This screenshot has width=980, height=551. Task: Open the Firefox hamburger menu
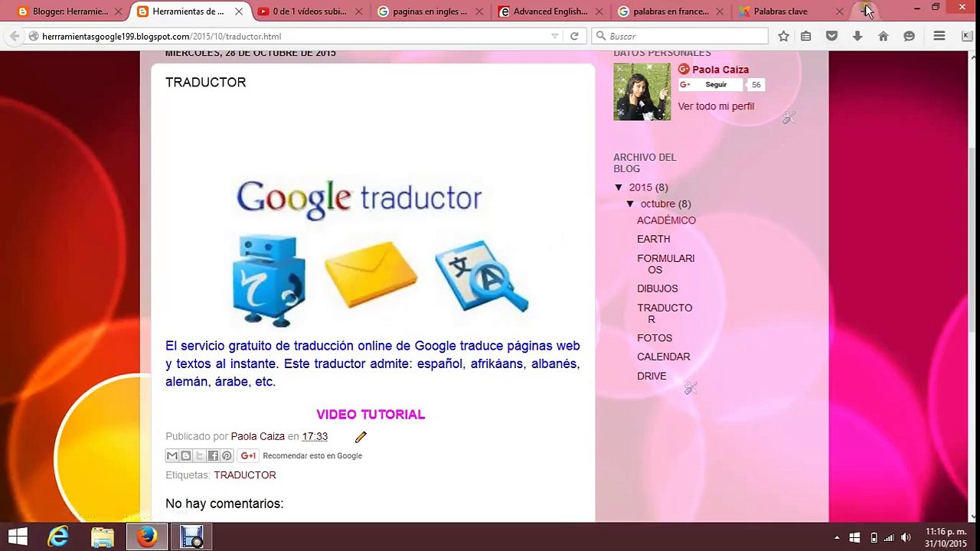[x=939, y=36]
